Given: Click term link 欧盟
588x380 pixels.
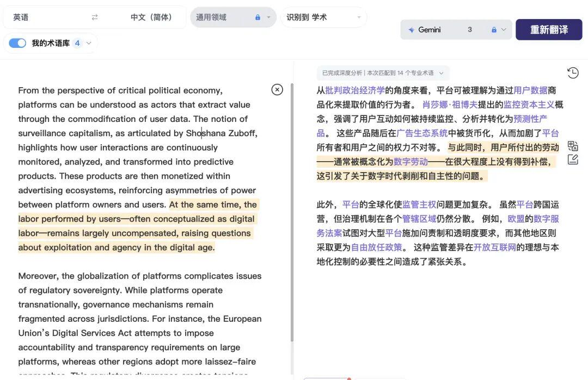Looking at the screenshot, I should point(516,219).
